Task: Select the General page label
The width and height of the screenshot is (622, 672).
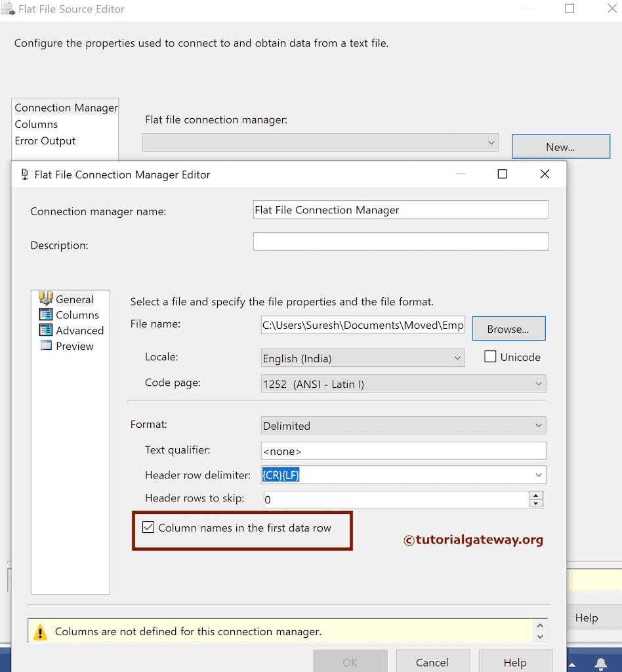Action: coord(75,299)
